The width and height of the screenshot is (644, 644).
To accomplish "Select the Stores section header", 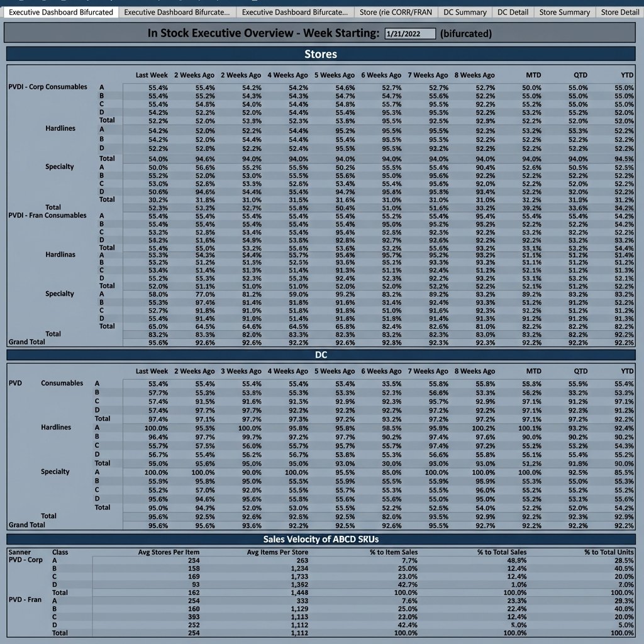I will pos(321,53).
